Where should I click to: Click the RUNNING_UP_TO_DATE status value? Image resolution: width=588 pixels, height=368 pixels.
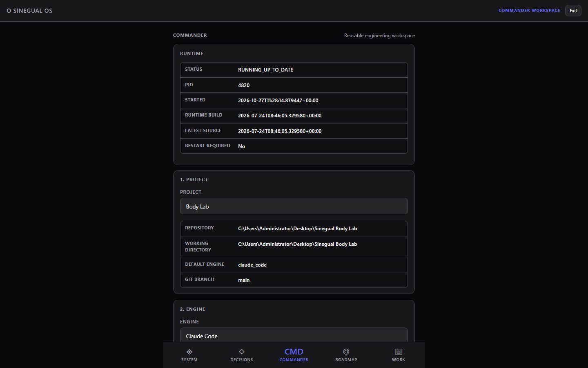[x=265, y=70]
